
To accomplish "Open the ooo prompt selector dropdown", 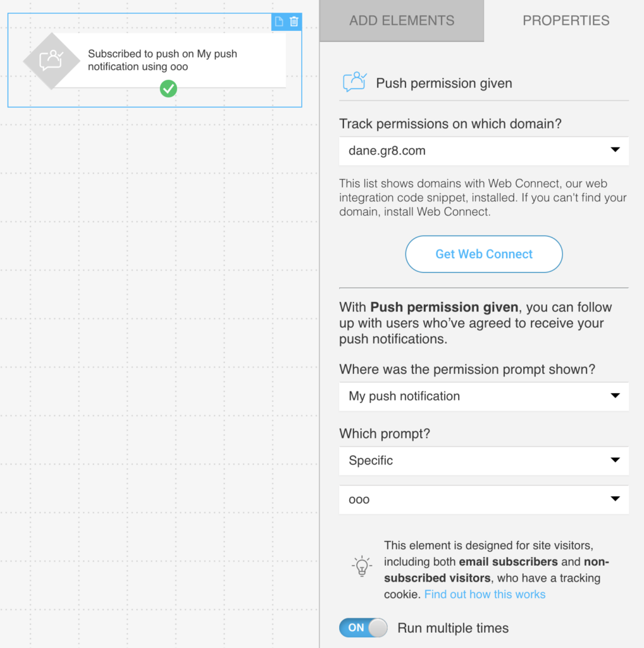I will point(484,499).
